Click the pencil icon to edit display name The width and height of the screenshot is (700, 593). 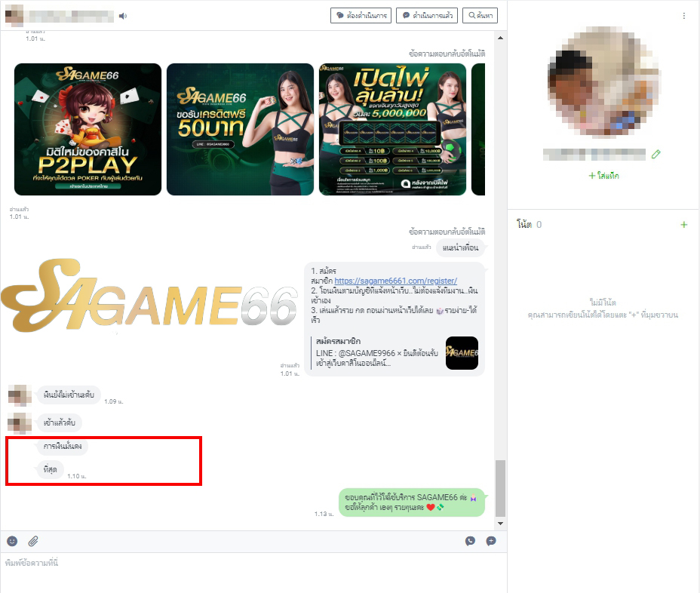click(655, 154)
